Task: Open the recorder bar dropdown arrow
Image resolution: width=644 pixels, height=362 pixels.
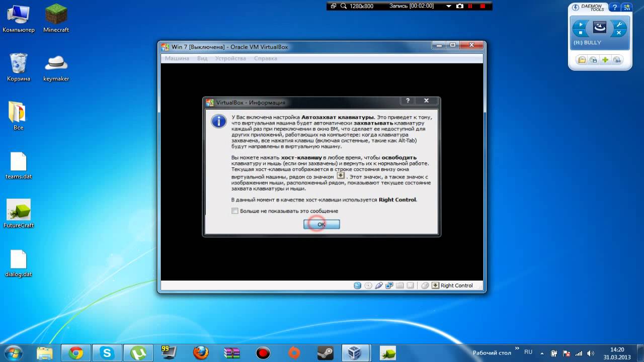Action: click(449, 7)
